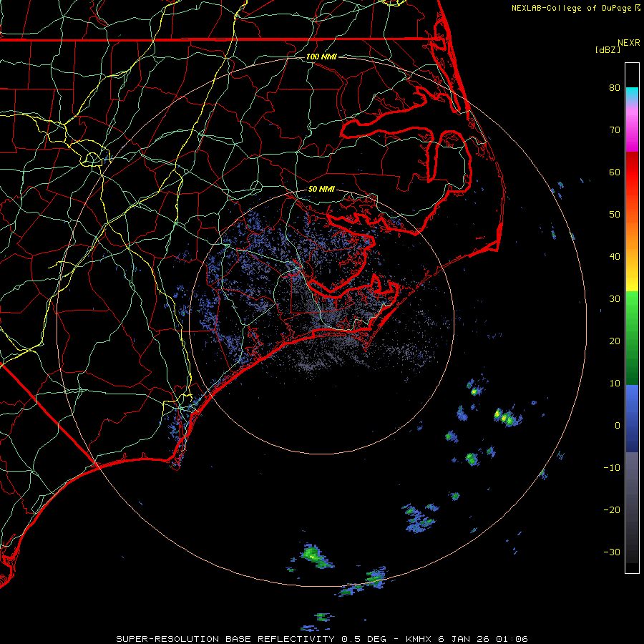Click the 6 JAN 26 date in caption
This screenshot has height=644, width=644.
(463, 639)
